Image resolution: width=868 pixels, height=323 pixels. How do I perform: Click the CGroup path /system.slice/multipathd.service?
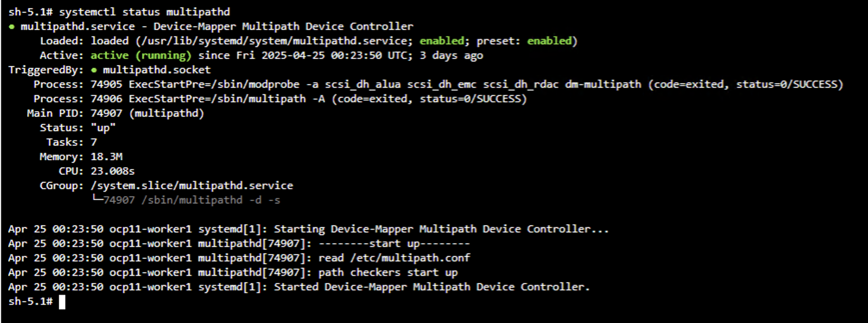(191, 186)
